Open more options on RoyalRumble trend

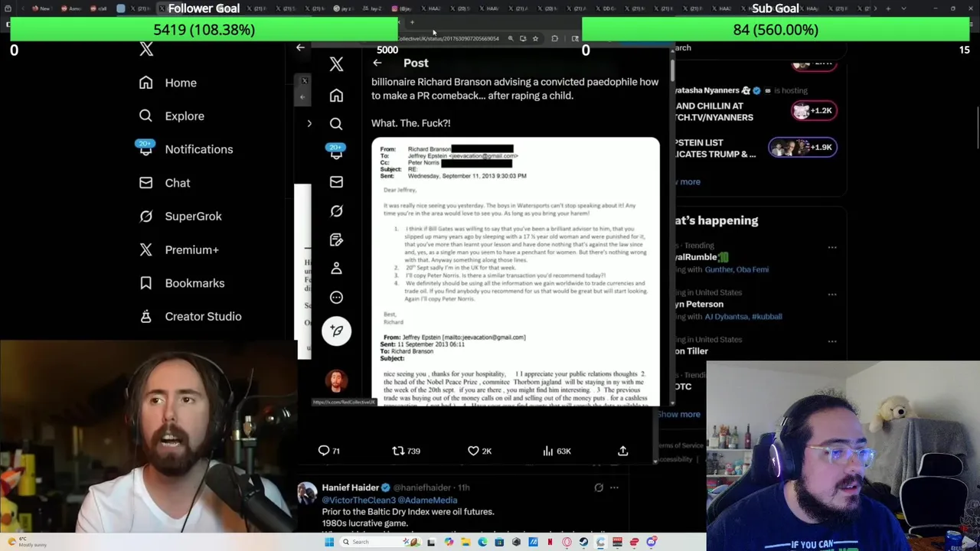[x=832, y=247]
